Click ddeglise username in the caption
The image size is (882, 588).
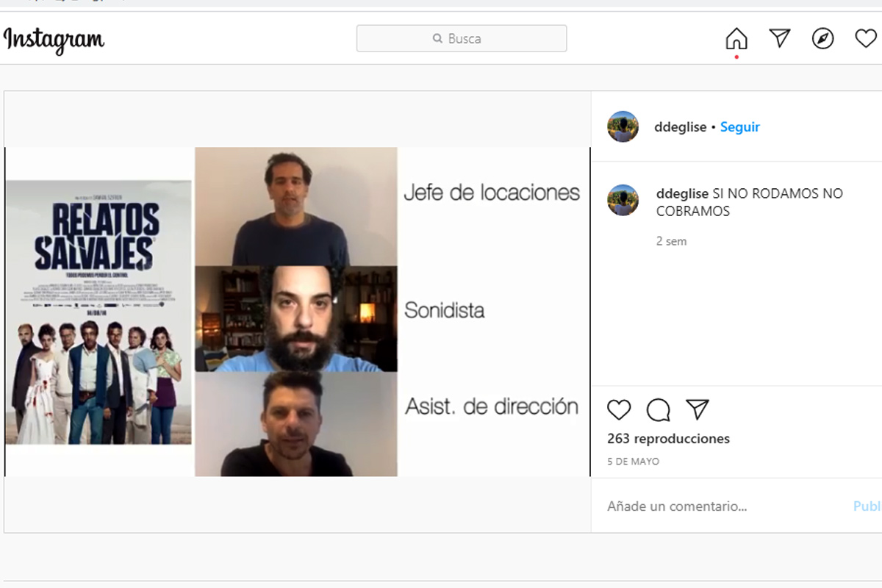click(683, 193)
